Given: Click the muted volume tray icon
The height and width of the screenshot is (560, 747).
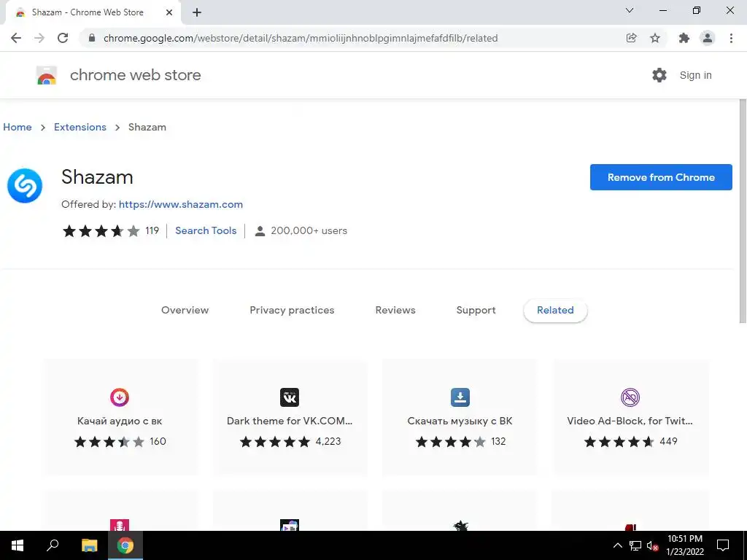Looking at the screenshot, I should [652, 545].
